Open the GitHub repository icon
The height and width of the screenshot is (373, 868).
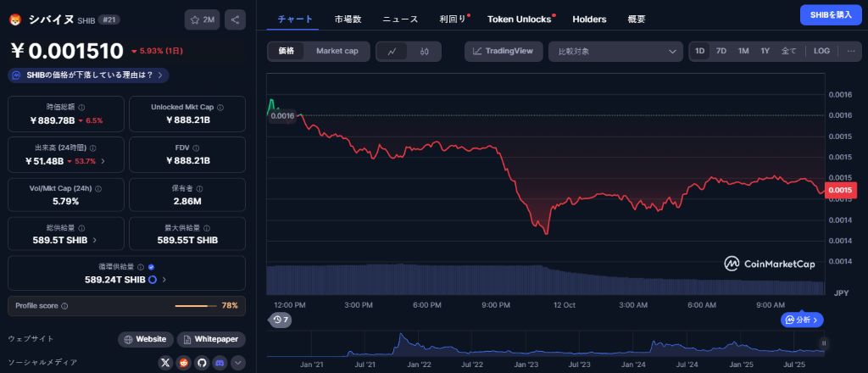click(x=202, y=363)
